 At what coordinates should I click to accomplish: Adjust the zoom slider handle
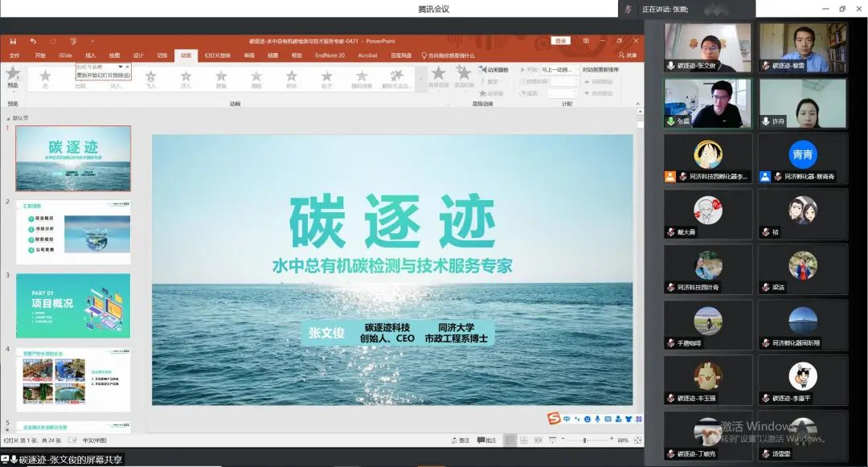584,440
